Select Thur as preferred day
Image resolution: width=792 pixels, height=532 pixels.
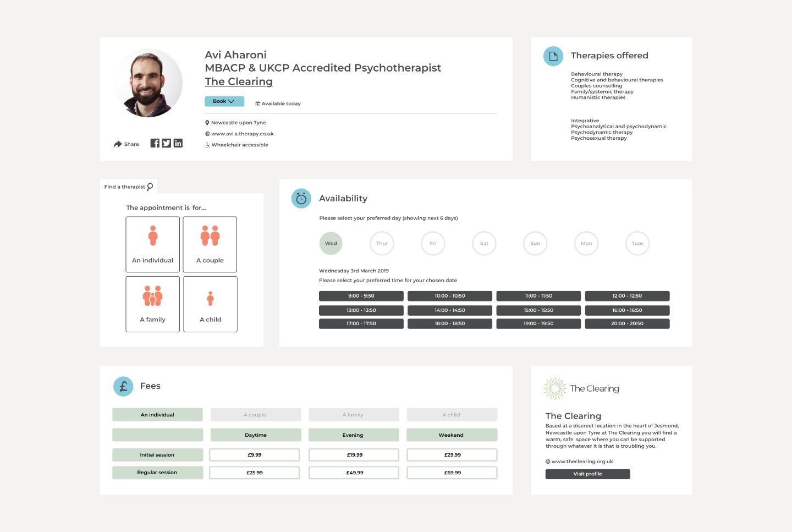point(382,244)
